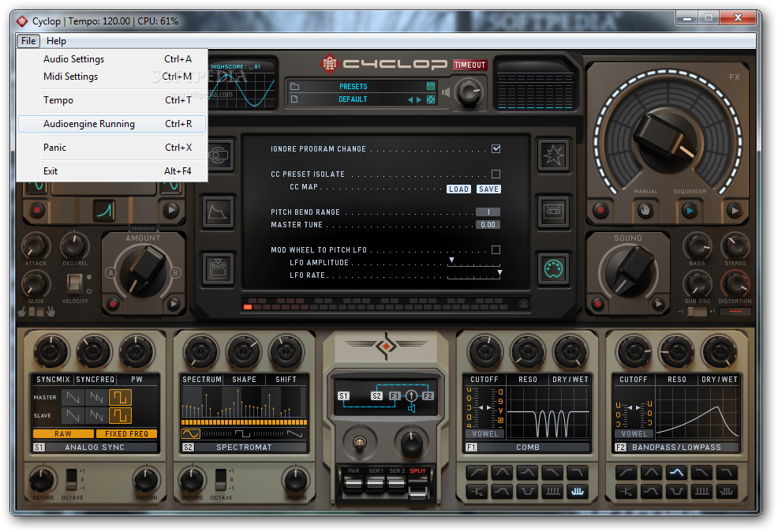The width and height of the screenshot is (778, 532).
Task: Click the SOUND section record button
Action: pyautogui.click(x=597, y=303)
